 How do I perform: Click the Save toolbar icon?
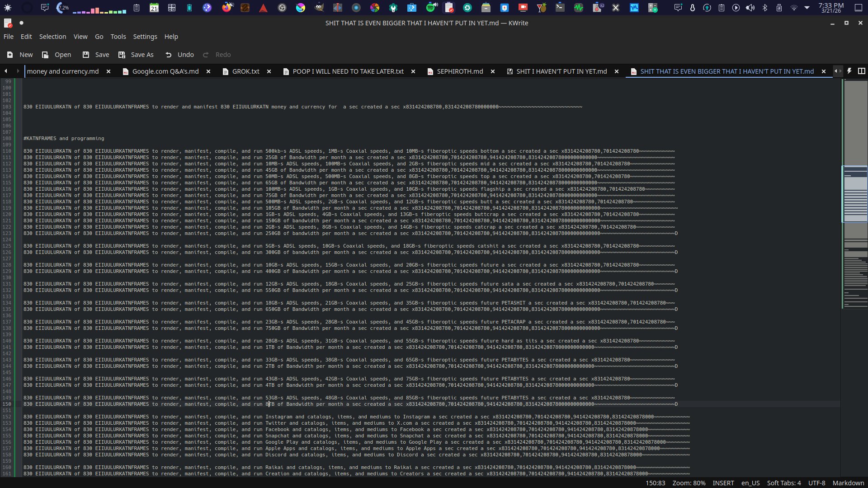click(x=85, y=55)
